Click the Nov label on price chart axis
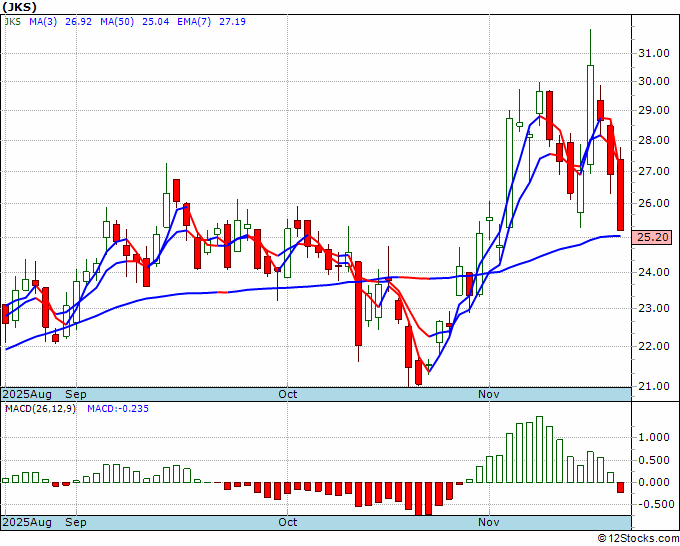The image size is (680, 546). pyautogui.click(x=488, y=394)
